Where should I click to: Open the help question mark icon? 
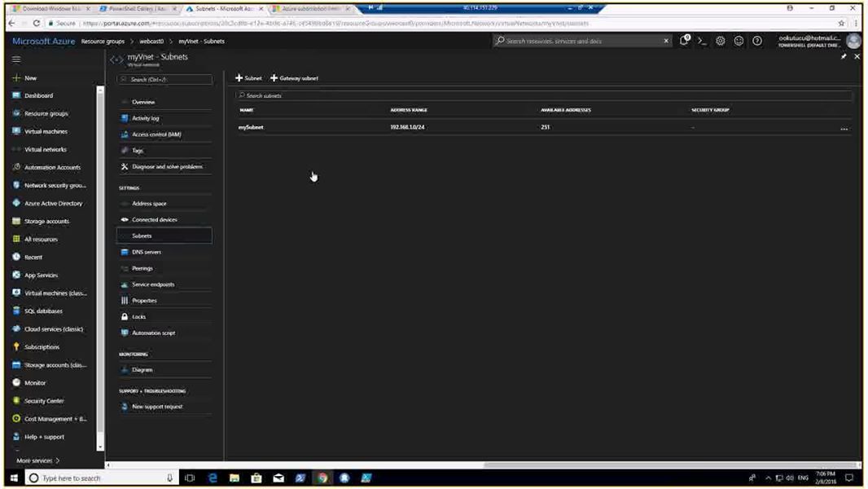tap(756, 41)
